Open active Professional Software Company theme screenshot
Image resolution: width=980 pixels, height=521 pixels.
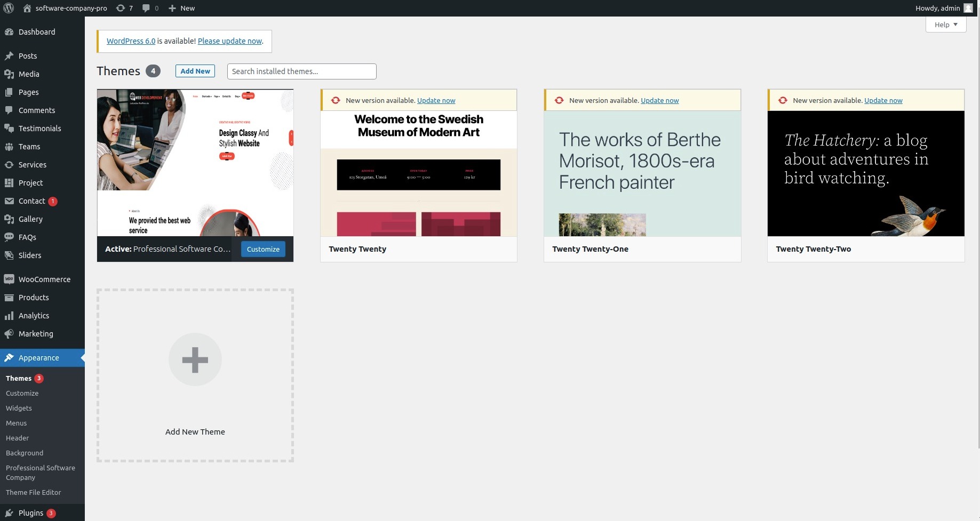pos(195,163)
